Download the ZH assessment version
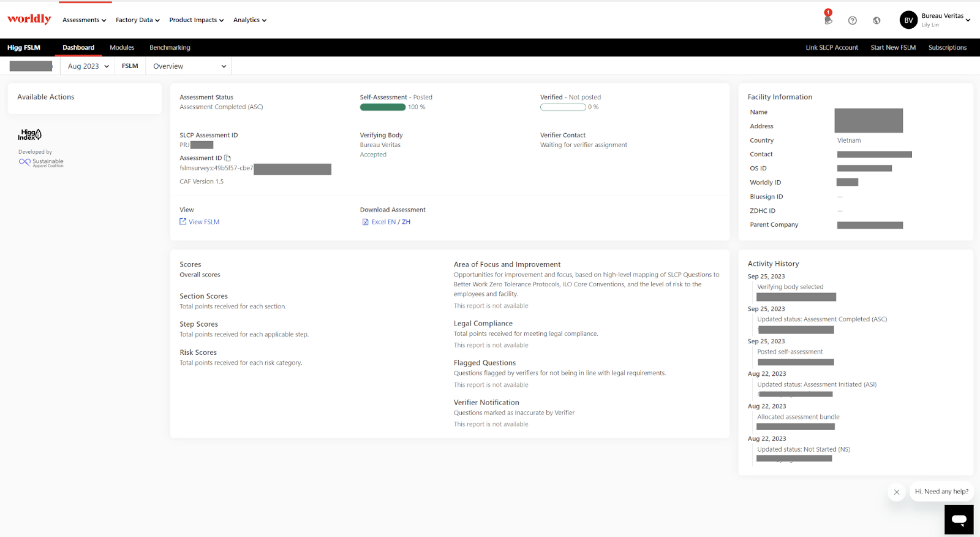This screenshot has width=980, height=537. point(406,222)
